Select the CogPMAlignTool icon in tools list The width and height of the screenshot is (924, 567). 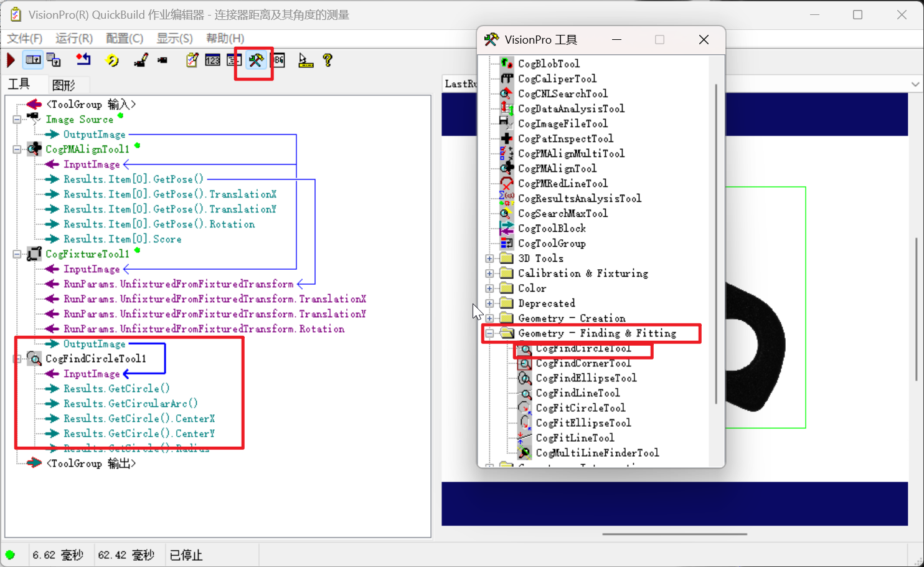point(507,168)
